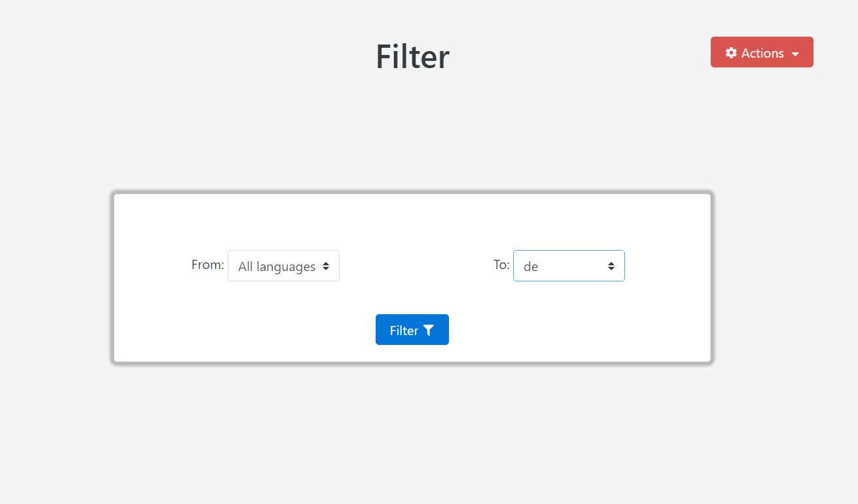Open the red Actions menu

[762, 52]
